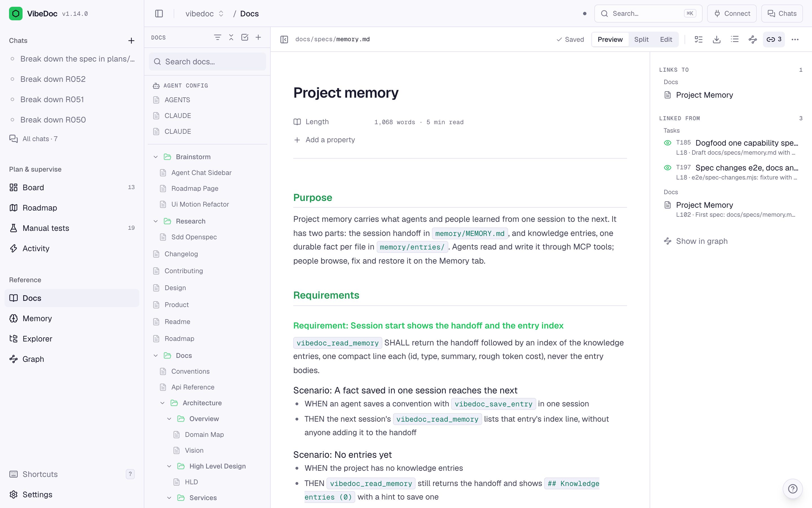
Task: Toggle watch eye for task T197
Action: click(667, 168)
